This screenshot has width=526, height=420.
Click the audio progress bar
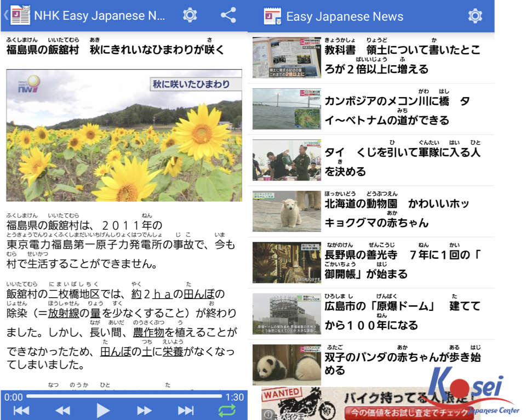click(124, 396)
